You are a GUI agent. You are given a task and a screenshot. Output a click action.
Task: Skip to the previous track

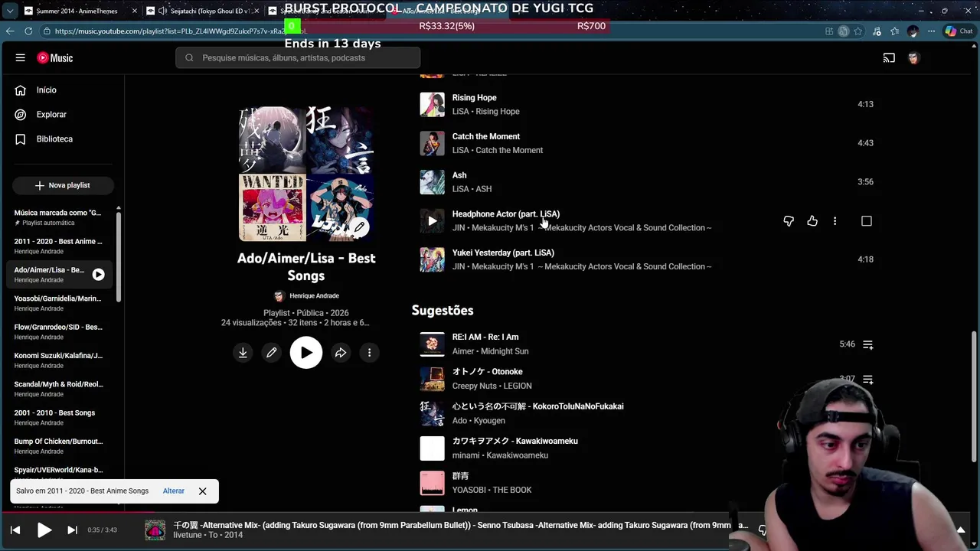pyautogui.click(x=15, y=530)
